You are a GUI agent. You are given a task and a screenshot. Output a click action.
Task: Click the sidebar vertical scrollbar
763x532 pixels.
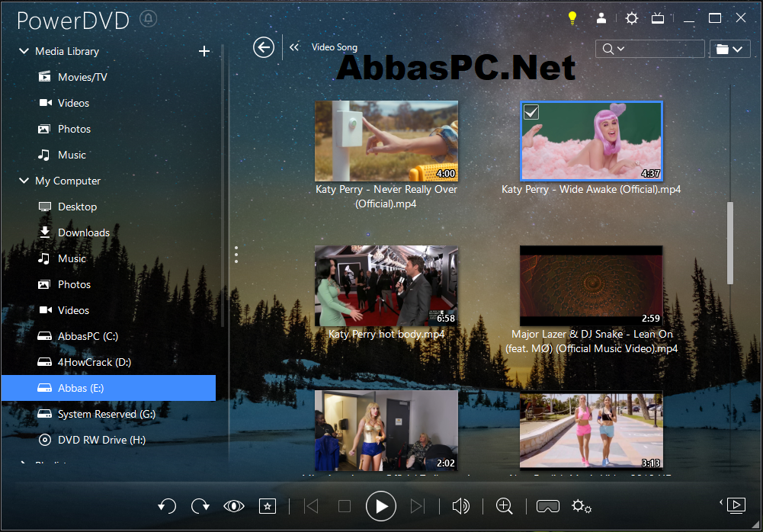223,185
